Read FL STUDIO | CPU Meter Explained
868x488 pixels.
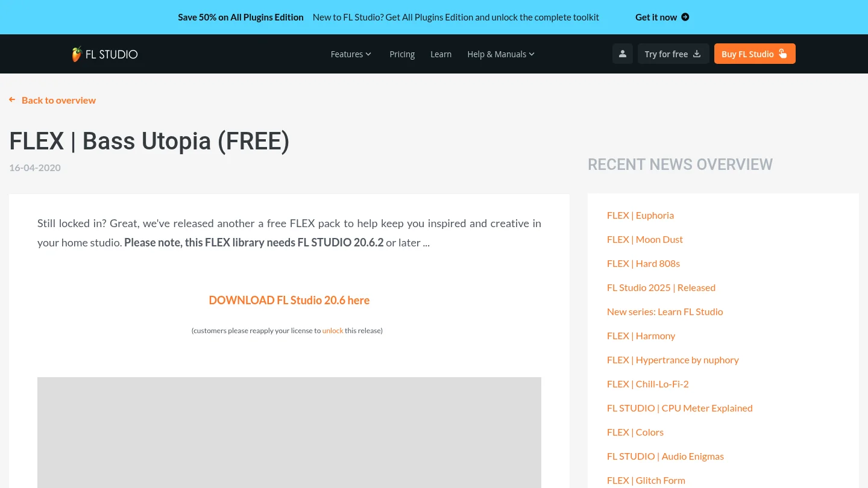click(x=679, y=408)
